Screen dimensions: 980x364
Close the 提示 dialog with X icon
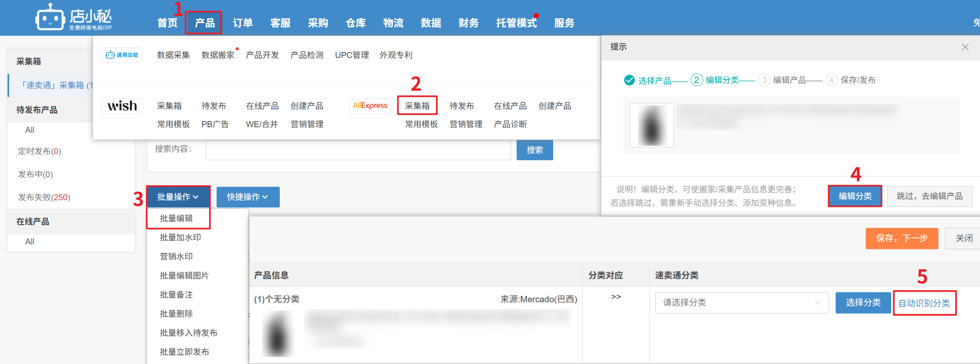[965, 47]
